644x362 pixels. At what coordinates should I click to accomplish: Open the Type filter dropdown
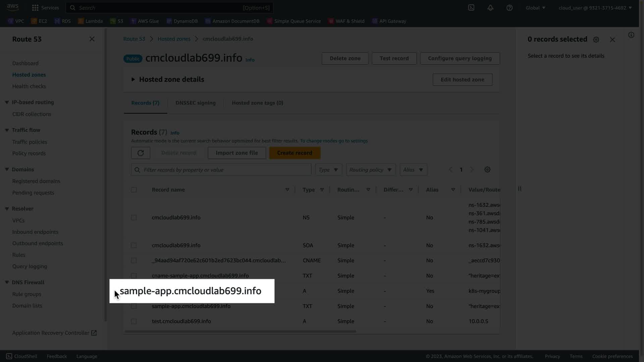[328, 170]
